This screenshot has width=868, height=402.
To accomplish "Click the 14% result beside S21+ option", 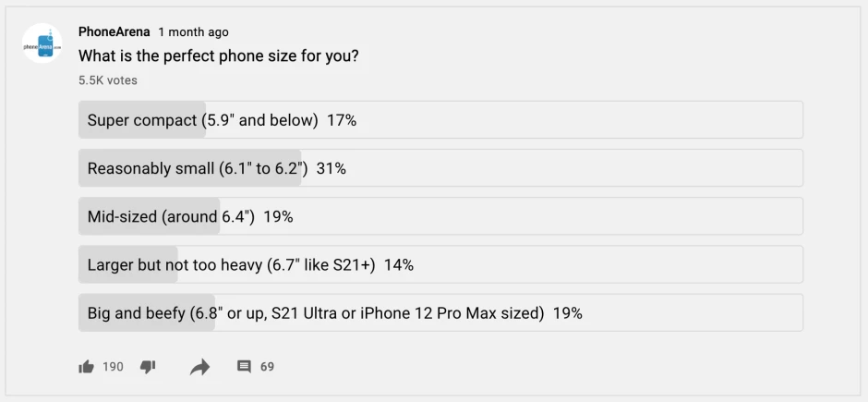I will (399, 264).
